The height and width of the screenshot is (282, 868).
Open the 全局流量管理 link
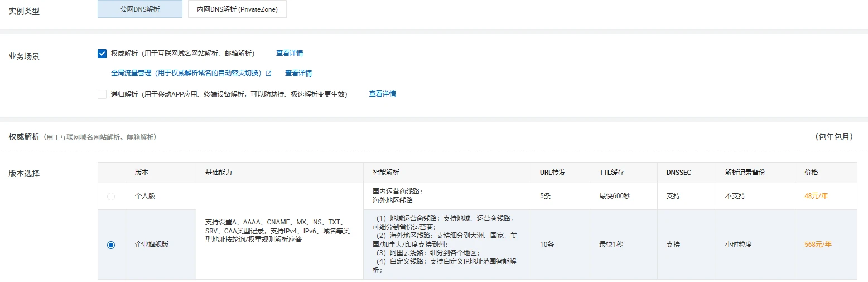pyautogui.click(x=186, y=73)
